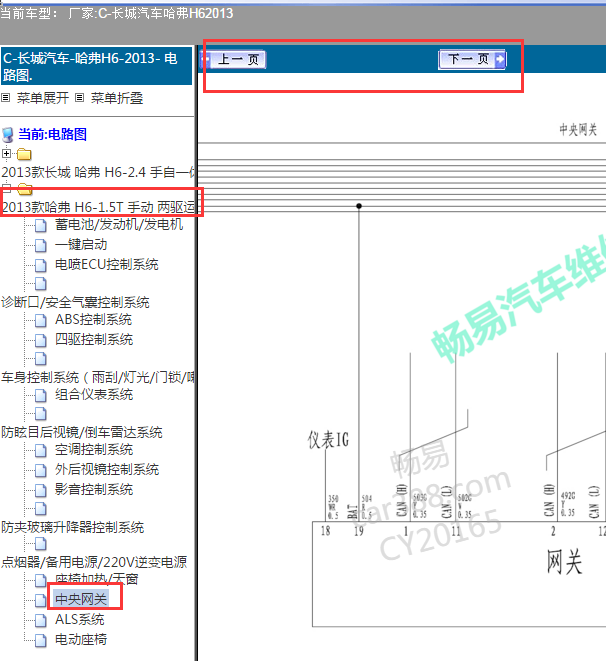Open 防眩目后视镜/倒车雷达系统 diagram
The image size is (606, 661).
82,432
